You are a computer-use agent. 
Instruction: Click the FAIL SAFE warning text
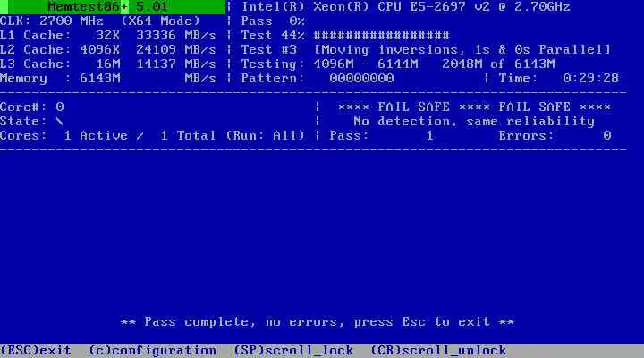click(x=474, y=107)
